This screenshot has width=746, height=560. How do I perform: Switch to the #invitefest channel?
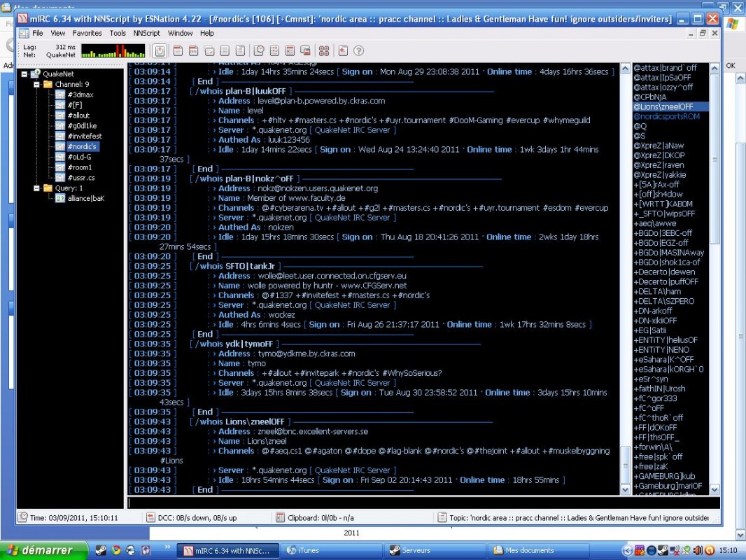click(x=84, y=136)
